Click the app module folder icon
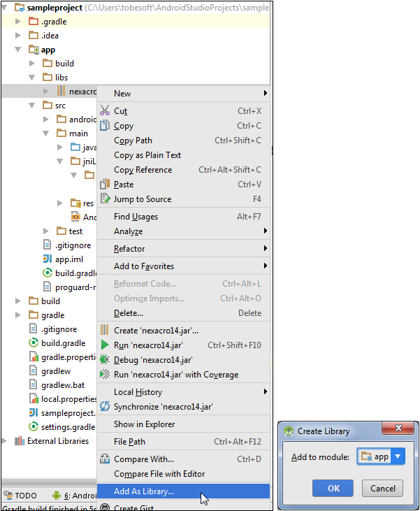The image size is (420, 511). [34, 50]
